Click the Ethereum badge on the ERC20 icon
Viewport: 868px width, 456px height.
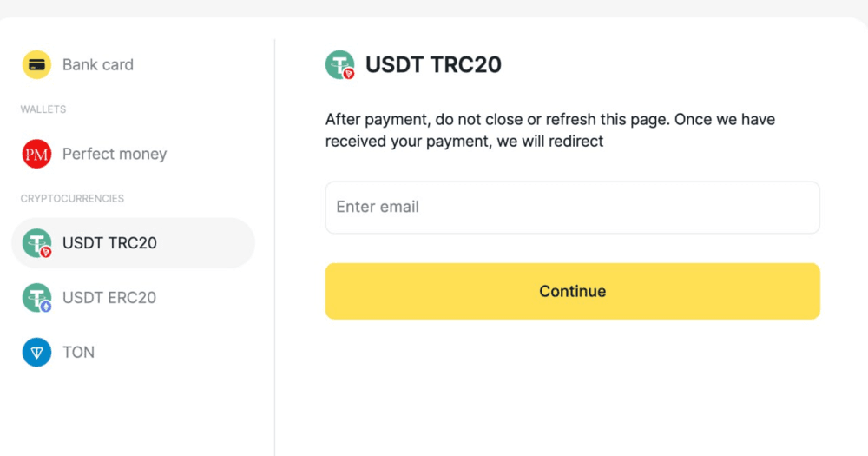pyautogui.click(x=46, y=307)
